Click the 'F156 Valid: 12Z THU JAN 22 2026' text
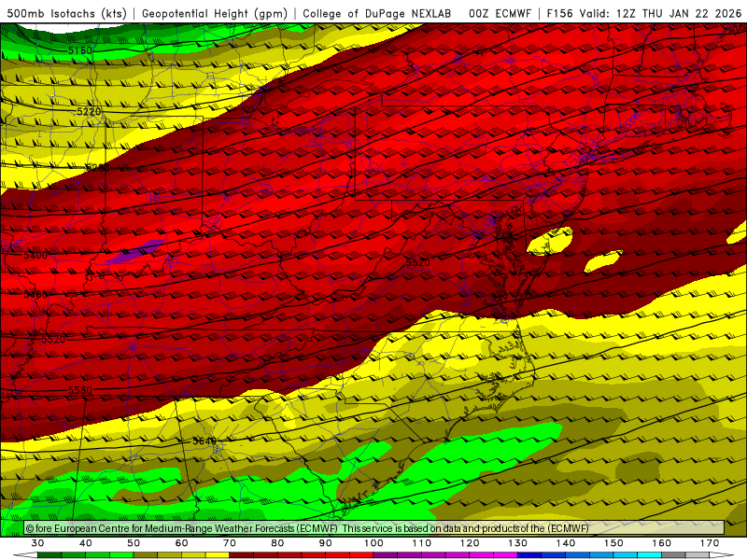Viewport: 747px width, 560px height. tap(644, 13)
